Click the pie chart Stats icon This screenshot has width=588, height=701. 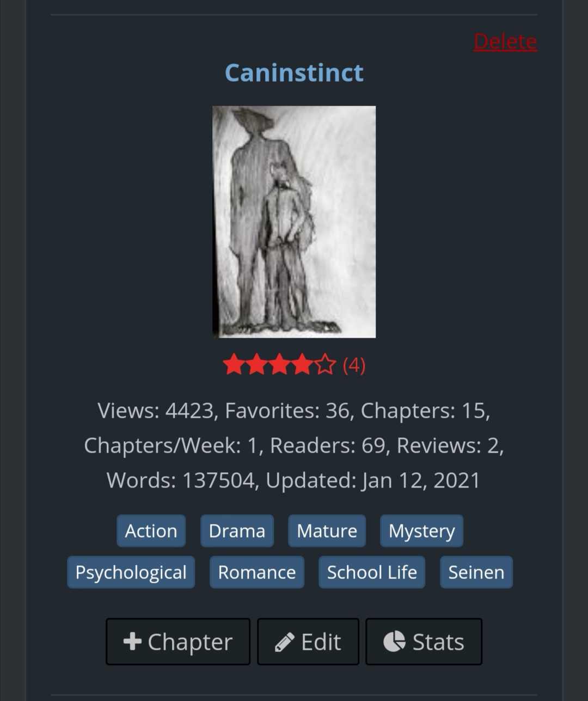(x=394, y=641)
